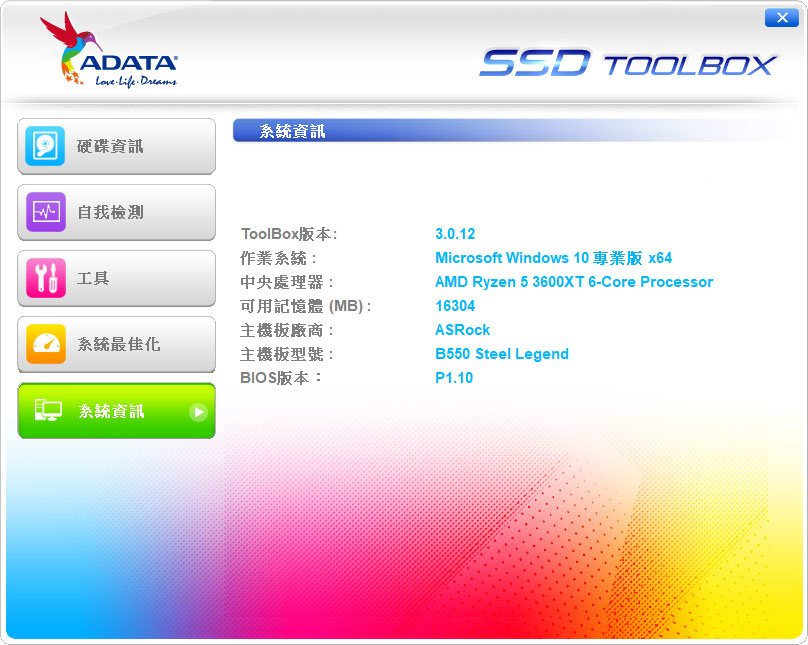Viewport: 808px width, 645px height.
Task: Click the ASRock motherboard vendor value
Action: [462, 330]
